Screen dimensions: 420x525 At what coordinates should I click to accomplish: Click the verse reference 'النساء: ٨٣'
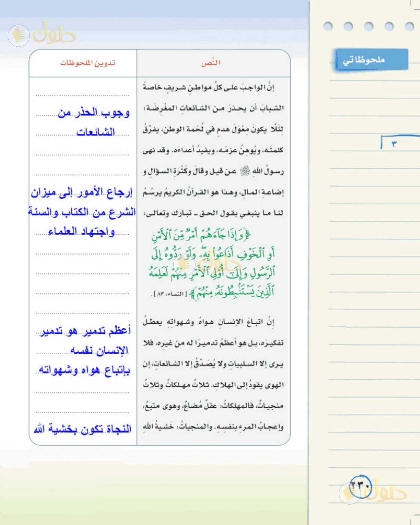(x=170, y=294)
